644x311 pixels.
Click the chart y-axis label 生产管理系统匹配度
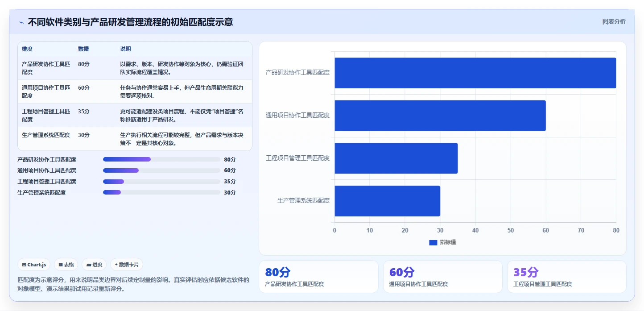303,201
